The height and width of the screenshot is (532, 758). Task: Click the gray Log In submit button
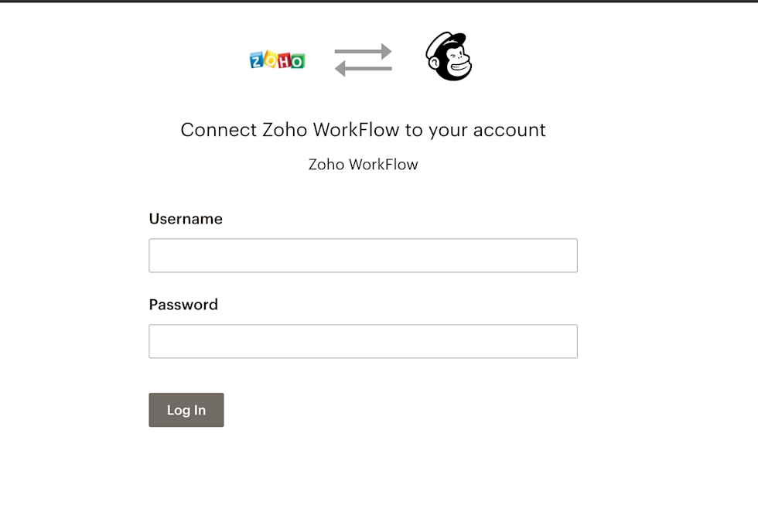click(186, 410)
